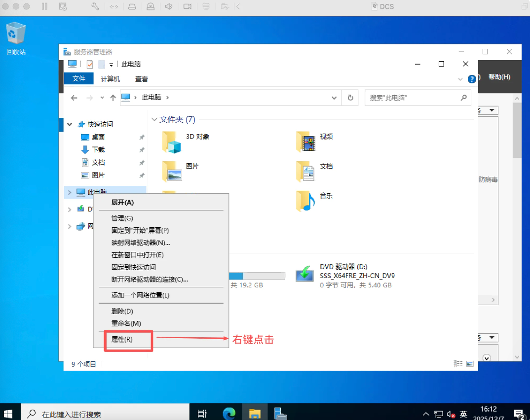Viewport: 530px width, 420px height.
Task: Collapse the 文件夹 (7) group header
Action: point(154,119)
